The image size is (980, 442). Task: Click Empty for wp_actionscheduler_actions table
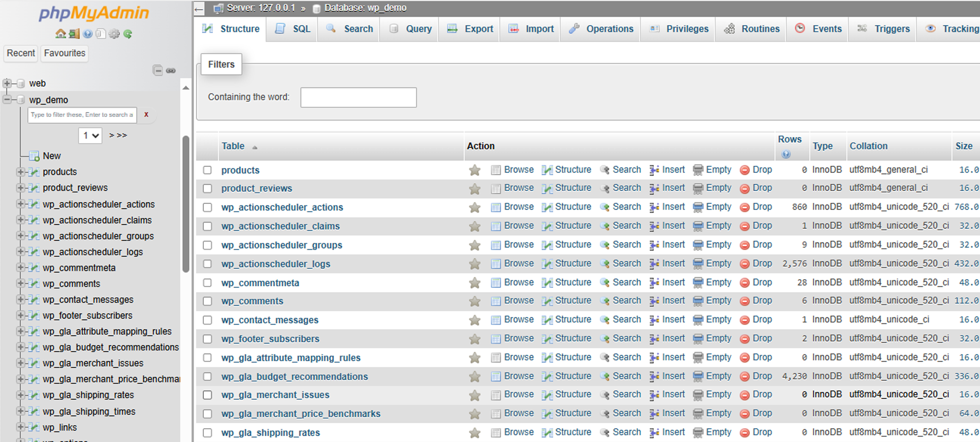712,207
